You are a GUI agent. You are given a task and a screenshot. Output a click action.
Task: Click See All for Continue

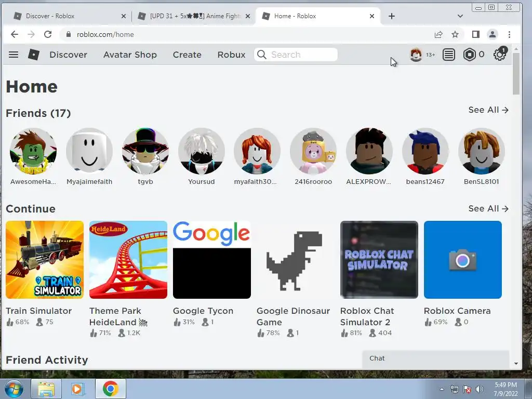point(488,209)
